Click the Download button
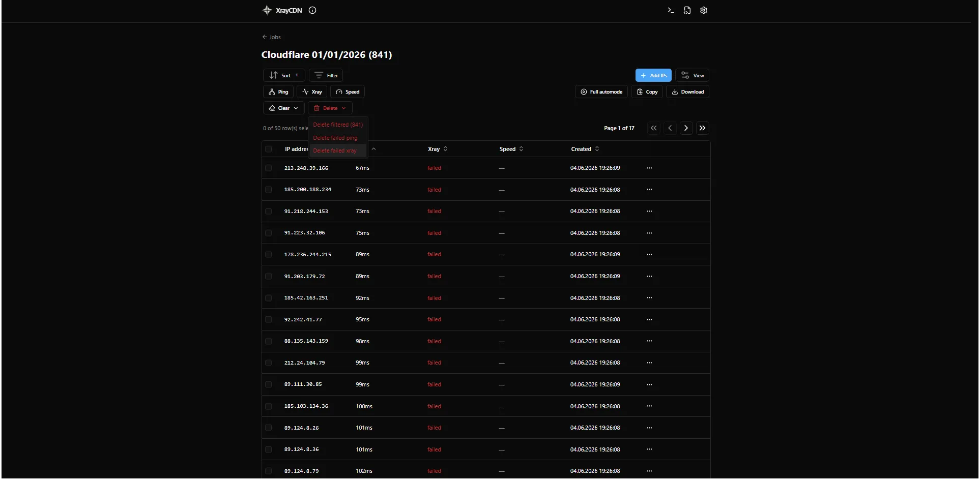This screenshot has width=980, height=482. pyautogui.click(x=687, y=92)
